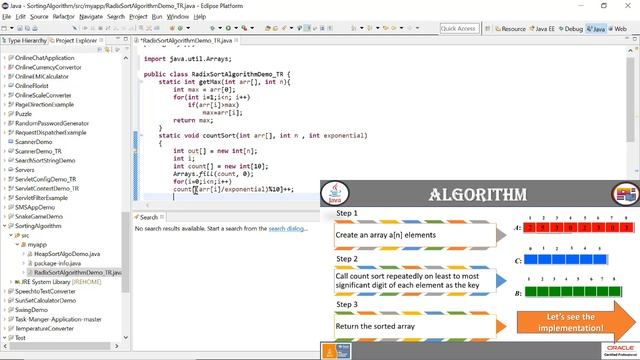Click the Quick Access search field
640x360 pixels.
click(x=459, y=29)
